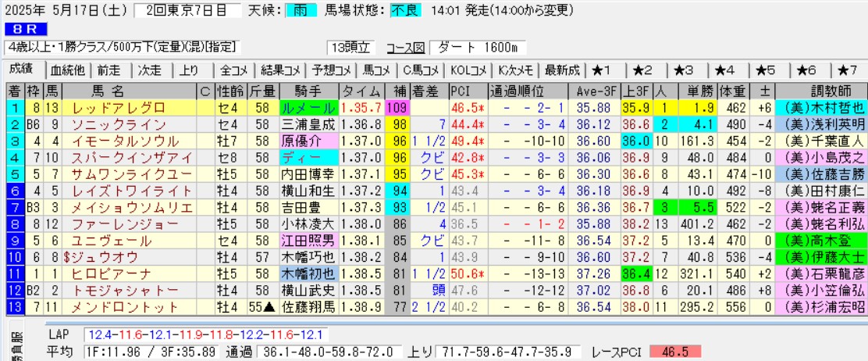Click horse name レッドアレグロ
The image size is (868, 361).
119,108
